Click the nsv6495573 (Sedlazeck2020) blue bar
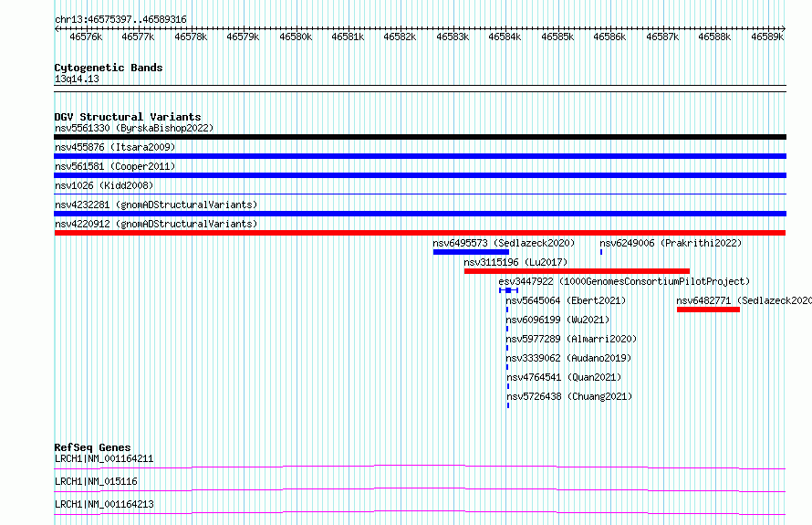The height and width of the screenshot is (525, 812). coord(472,252)
